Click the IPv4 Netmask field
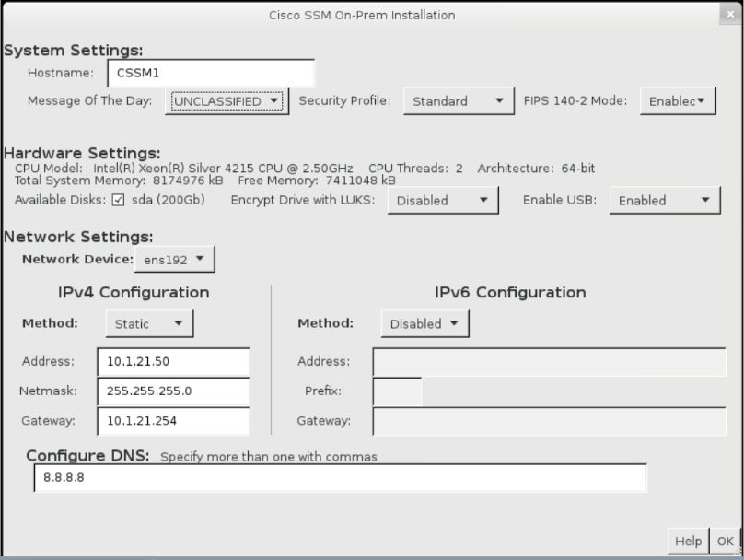This screenshot has height=560, width=744. pyautogui.click(x=173, y=391)
